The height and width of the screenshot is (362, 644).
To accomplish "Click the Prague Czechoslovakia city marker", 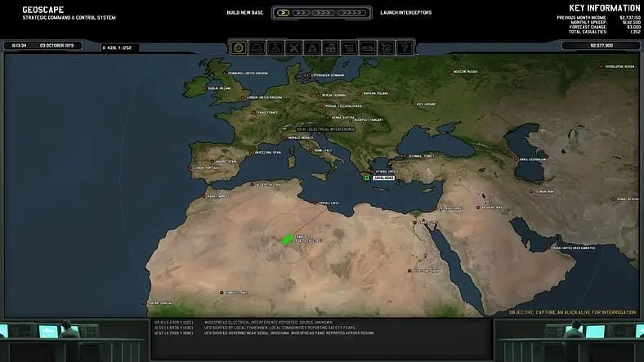I will (x=321, y=106).
